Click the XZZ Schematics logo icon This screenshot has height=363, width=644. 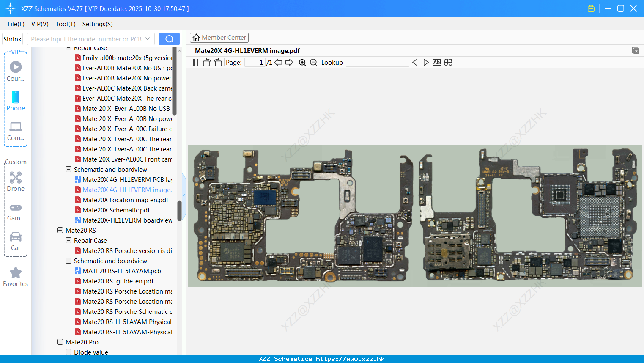point(11,8)
